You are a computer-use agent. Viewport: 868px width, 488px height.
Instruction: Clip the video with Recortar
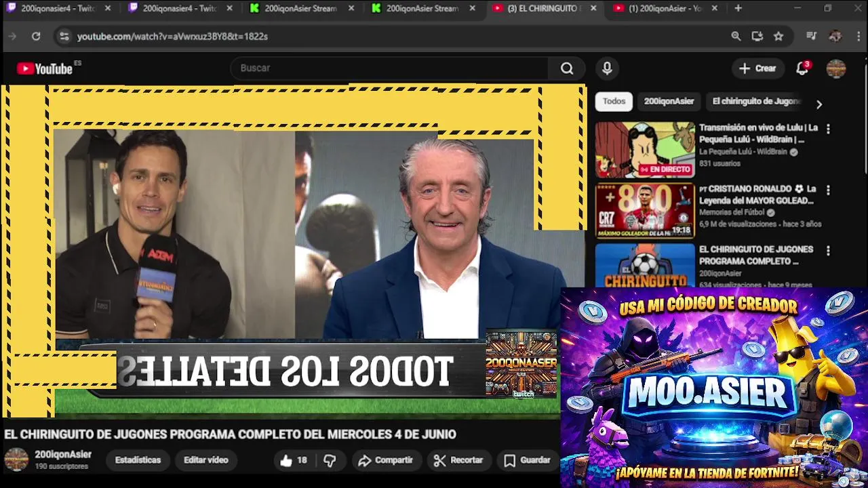coord(458,460)
